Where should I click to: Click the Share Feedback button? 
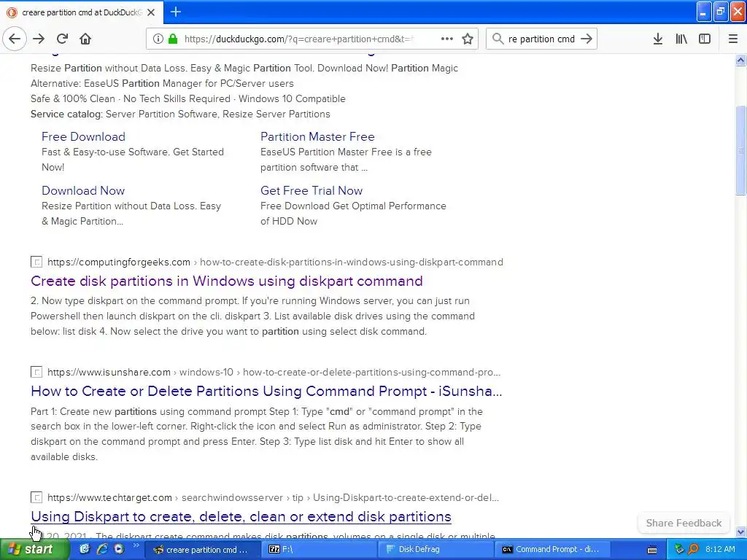(684, 523)
